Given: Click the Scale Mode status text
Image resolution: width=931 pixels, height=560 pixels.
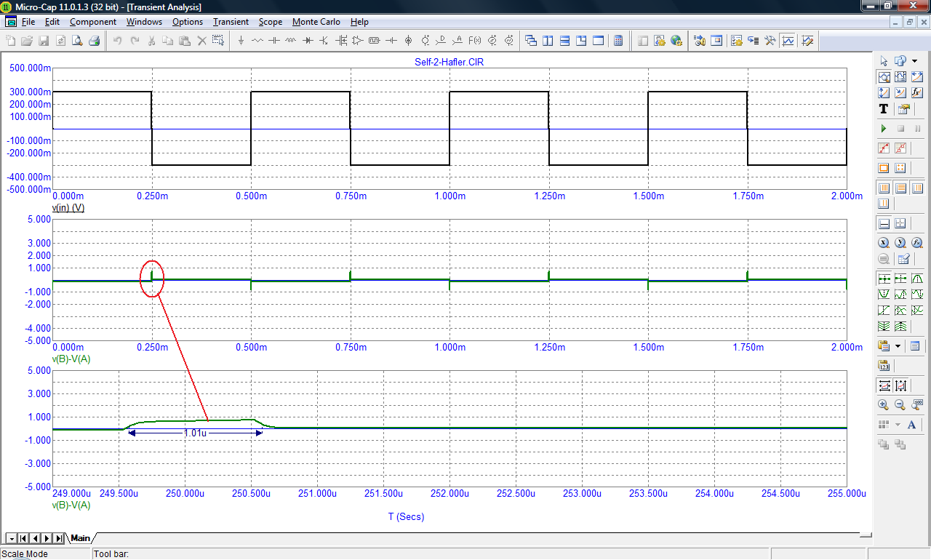Looking at the screenshot, I should (x=25, y=554).
